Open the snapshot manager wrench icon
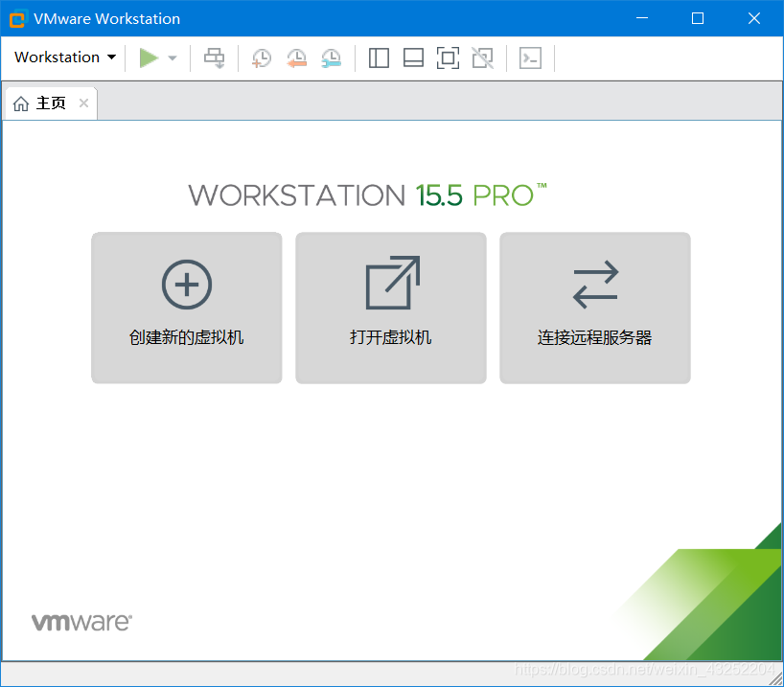 click(x=331, y=58)
